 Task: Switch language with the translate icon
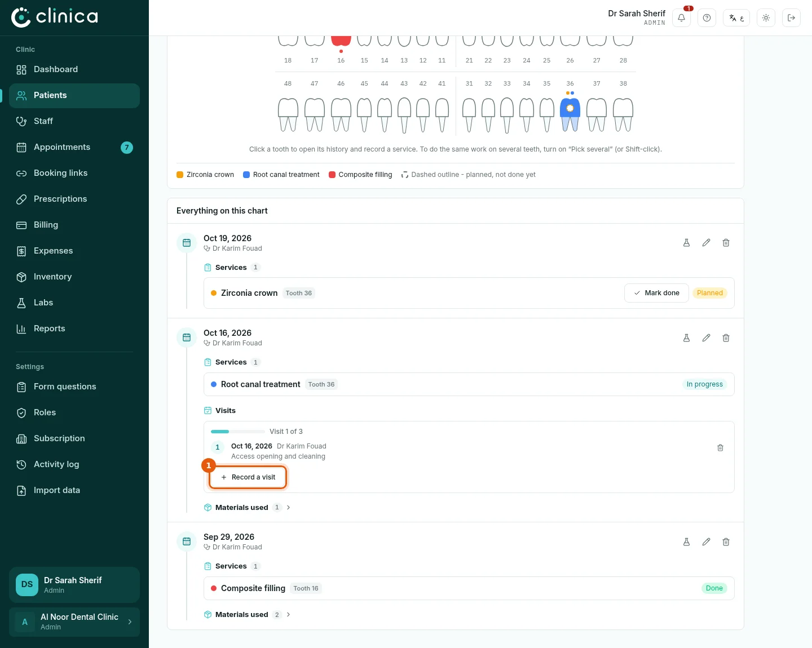click(736, 18)
